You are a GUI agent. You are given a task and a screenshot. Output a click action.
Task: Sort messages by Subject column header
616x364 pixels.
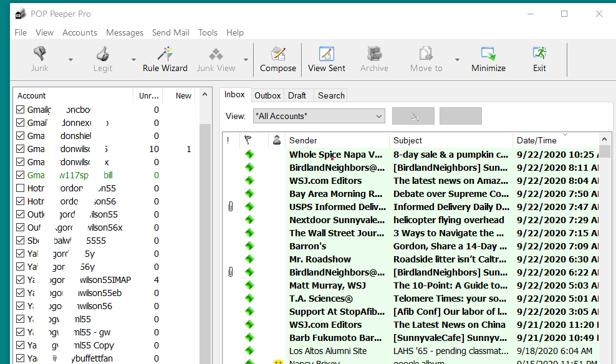pyautogui.click(x=451, y=140)
